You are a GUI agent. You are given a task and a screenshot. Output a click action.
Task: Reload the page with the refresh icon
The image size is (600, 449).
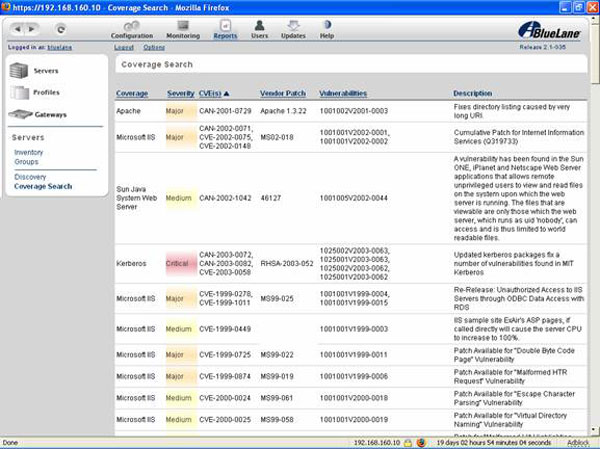pyautogui.click(x=62, y=29)
